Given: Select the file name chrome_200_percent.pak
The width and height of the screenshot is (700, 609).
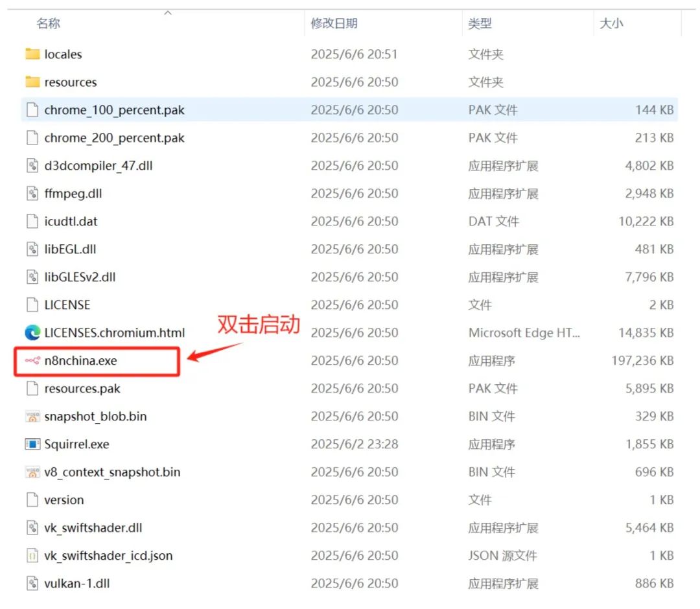Looking at the screenshot, I should click(x=114, y=138).
